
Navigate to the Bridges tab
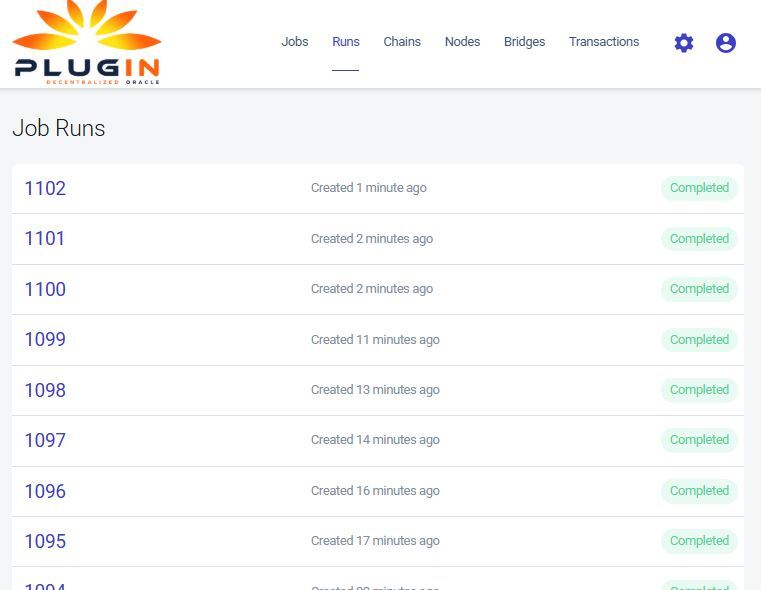click(x=524, y=42)
